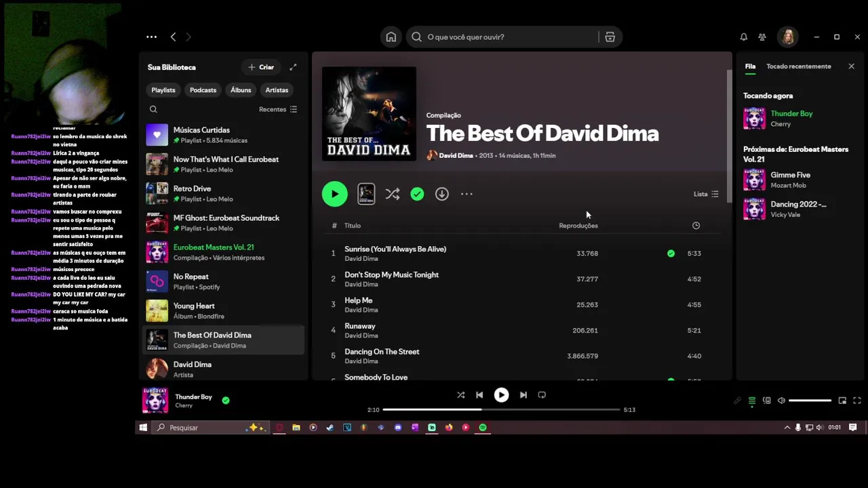Screen dimensions: 868x488
Task: Open the Lista view options dropdown
Action: coord(706,194)
